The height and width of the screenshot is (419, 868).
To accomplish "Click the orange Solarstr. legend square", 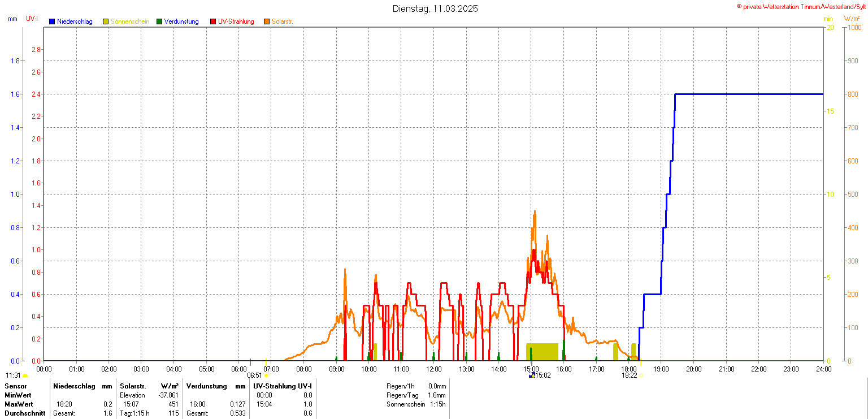I will click(267, 21).
